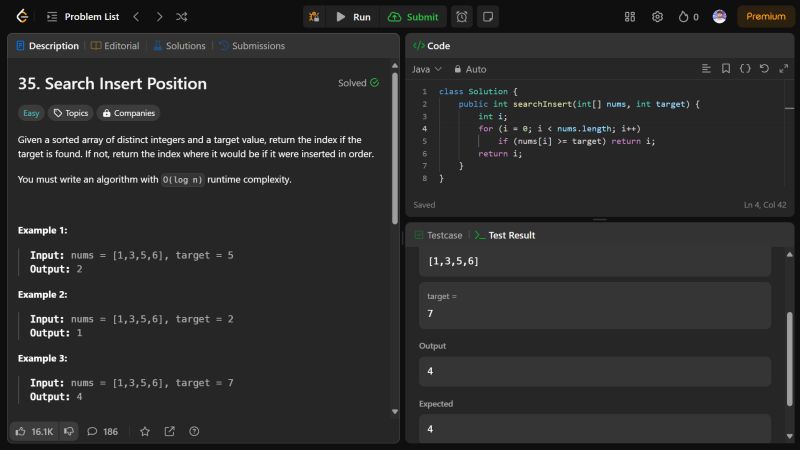Reset code with the undo arrow icon
The height and width of the screenshot is (450, 800).
click(x=764, y=68)
